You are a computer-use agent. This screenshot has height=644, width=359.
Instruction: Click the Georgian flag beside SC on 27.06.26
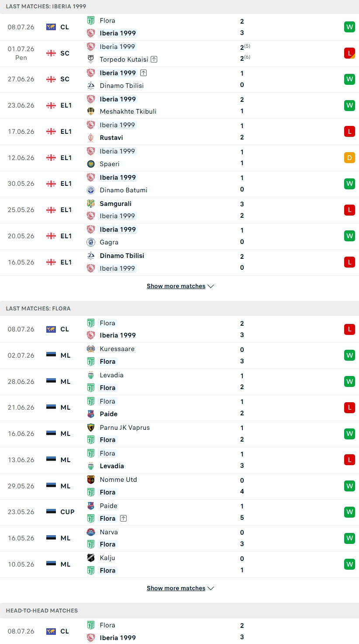pos(51,79)
